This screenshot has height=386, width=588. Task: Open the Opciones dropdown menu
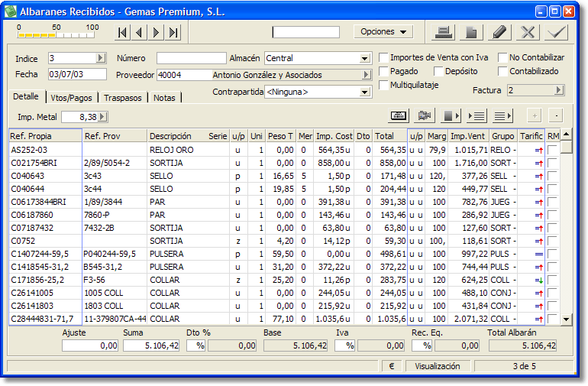[x=383, y=32]
